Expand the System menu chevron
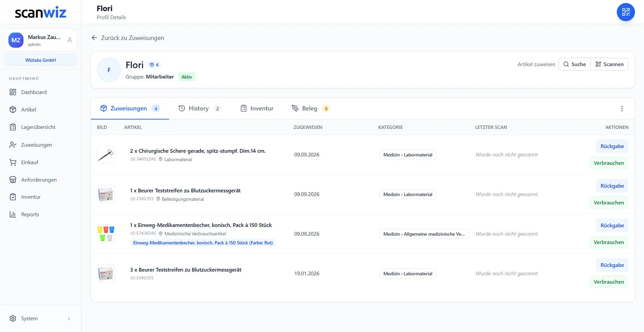The image size is (644, 332). [69, 319]
